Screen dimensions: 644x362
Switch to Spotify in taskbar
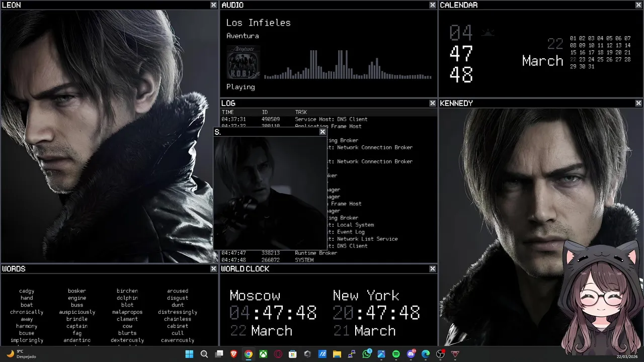click(x=396, y=354)
